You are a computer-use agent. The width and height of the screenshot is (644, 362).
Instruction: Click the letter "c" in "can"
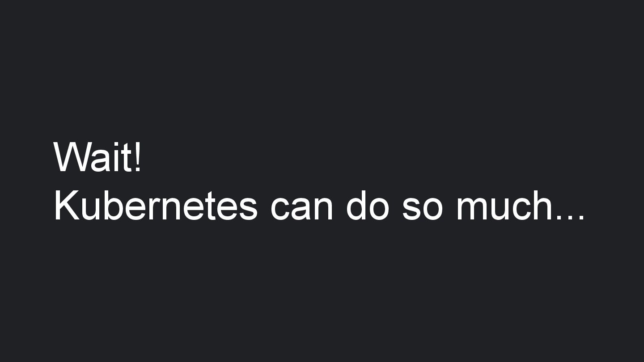coord(280,208)
